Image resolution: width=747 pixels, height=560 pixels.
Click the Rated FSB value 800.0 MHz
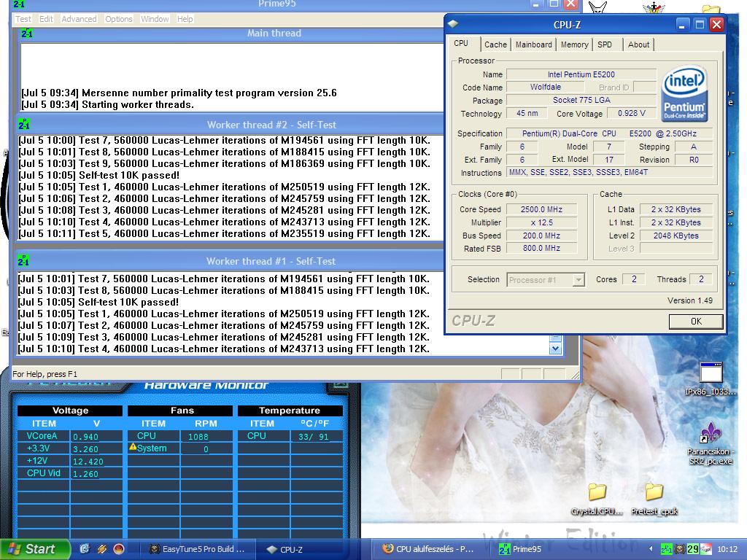pyautogui.click(x=541, y=248)
